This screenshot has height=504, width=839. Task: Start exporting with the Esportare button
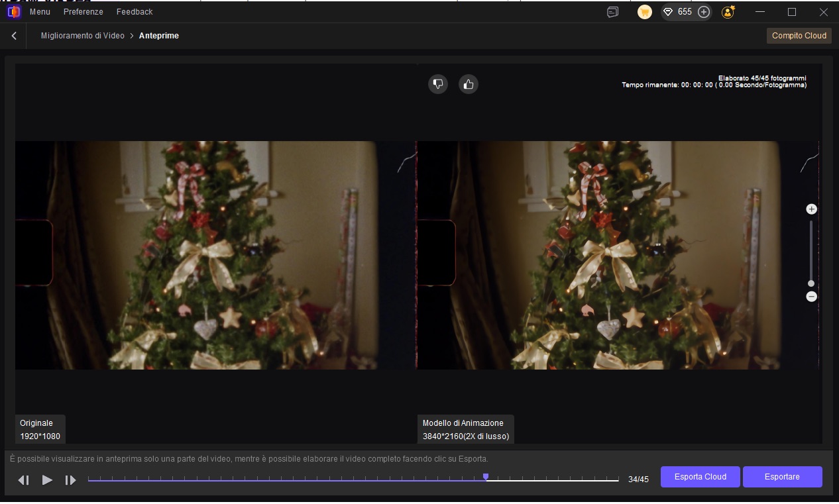point(782,477)
